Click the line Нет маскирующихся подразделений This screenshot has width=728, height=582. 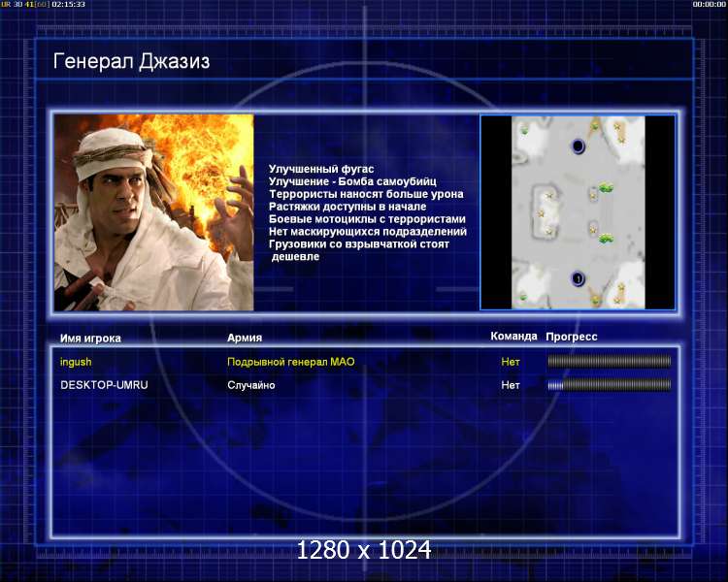click(x=367, y=232)
